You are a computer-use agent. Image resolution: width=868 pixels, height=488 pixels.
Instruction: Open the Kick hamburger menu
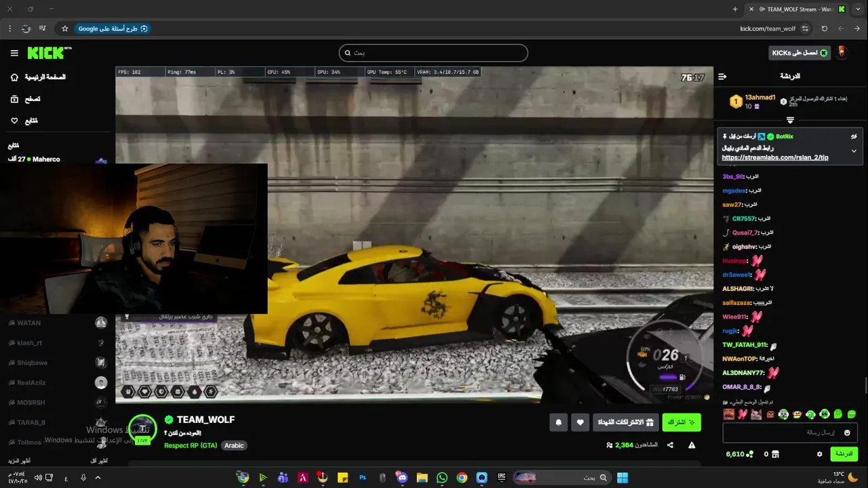coord(14,53)
